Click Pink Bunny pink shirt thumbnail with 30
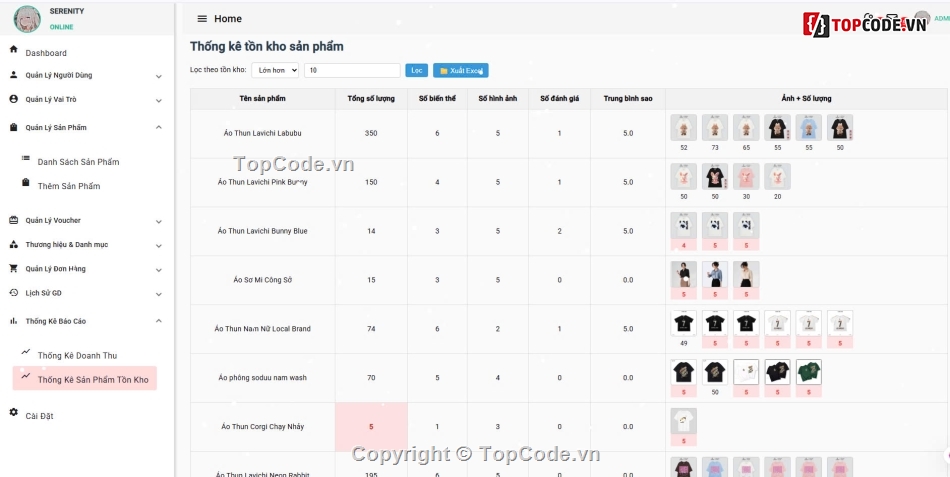 746,177
